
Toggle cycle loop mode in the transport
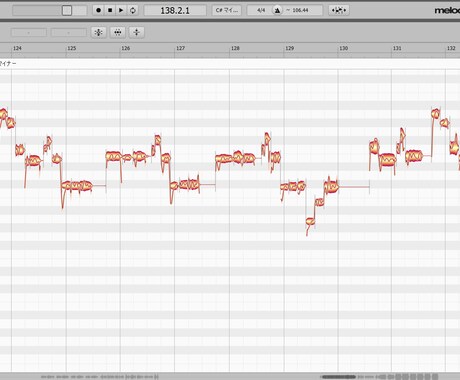133,10
